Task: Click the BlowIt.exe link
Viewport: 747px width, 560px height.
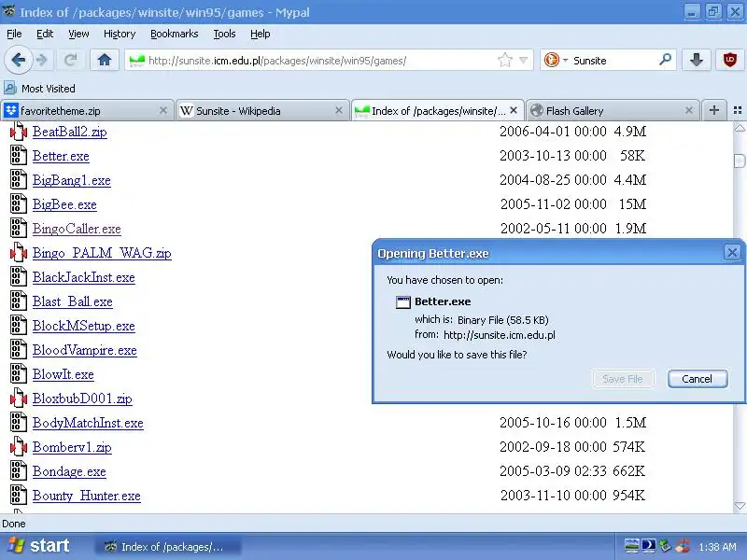Action: 63,374
